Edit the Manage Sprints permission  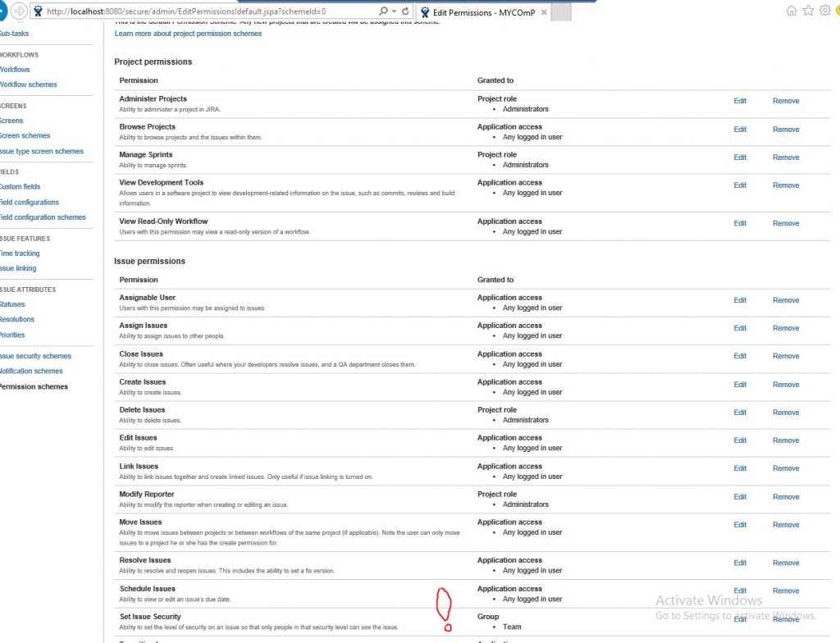point(740,157)
